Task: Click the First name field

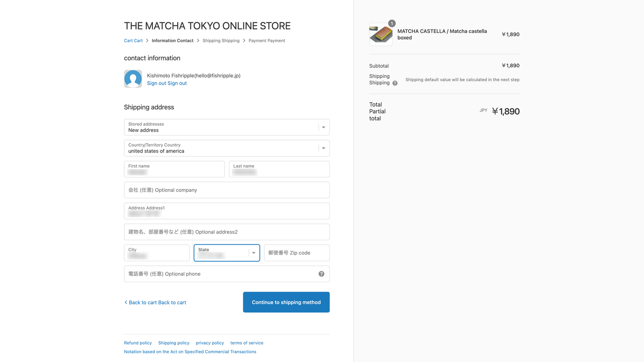Action: tap(174, 169)
